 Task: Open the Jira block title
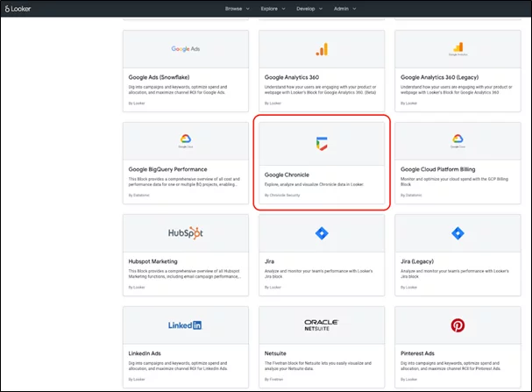[269, 261]
